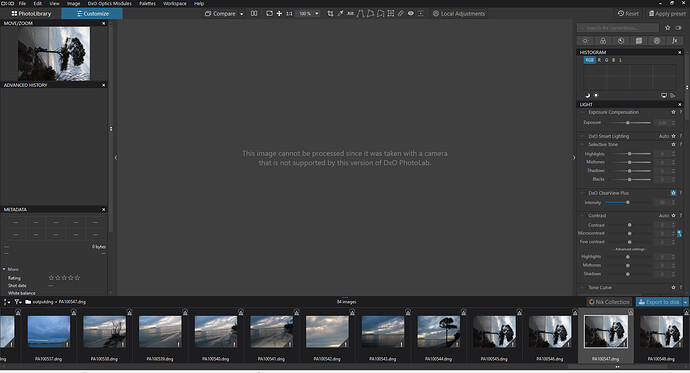This screenshot has height=373, width=690.
Task: Select the Crop tool in the toolbar
Action: tap(330, 14)
